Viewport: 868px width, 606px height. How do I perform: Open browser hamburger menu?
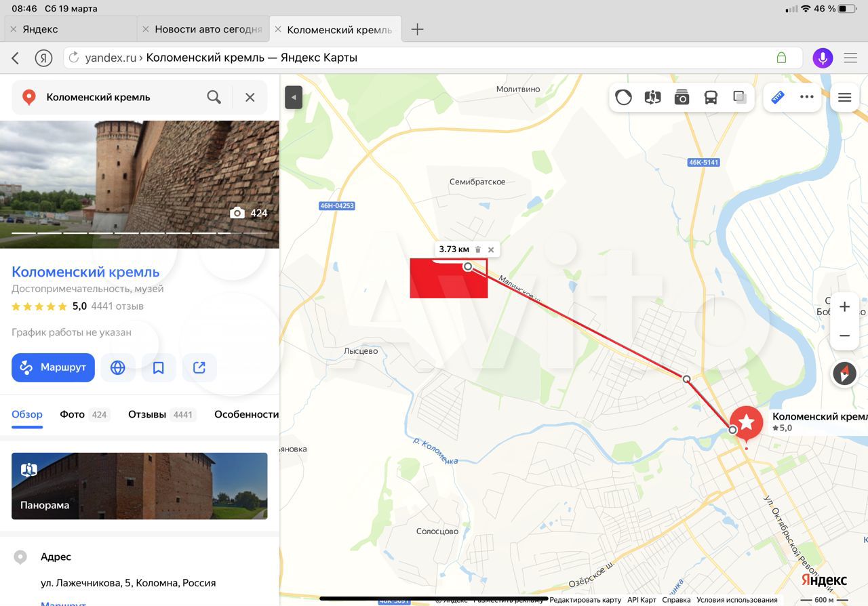[850, 58]
